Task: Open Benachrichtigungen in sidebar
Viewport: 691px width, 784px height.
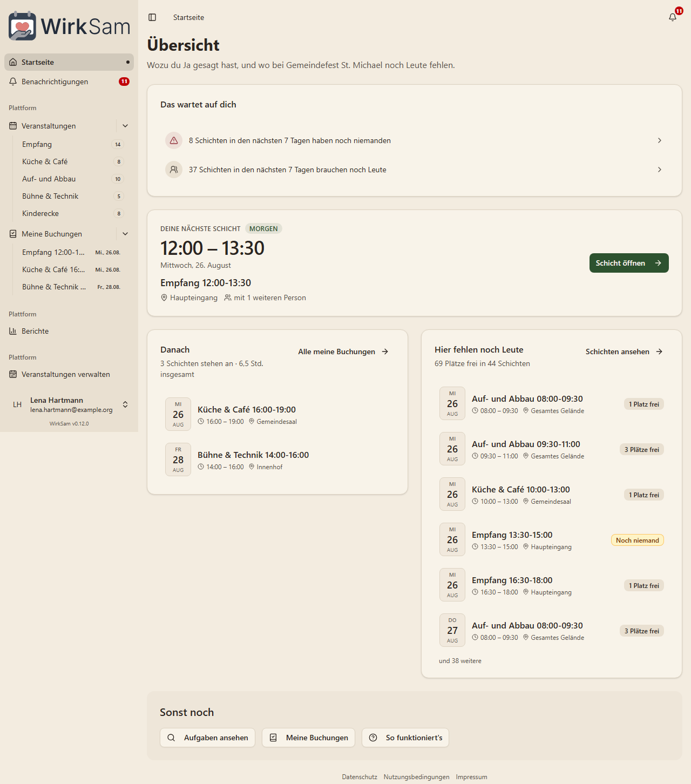Action: click(69, 82)
